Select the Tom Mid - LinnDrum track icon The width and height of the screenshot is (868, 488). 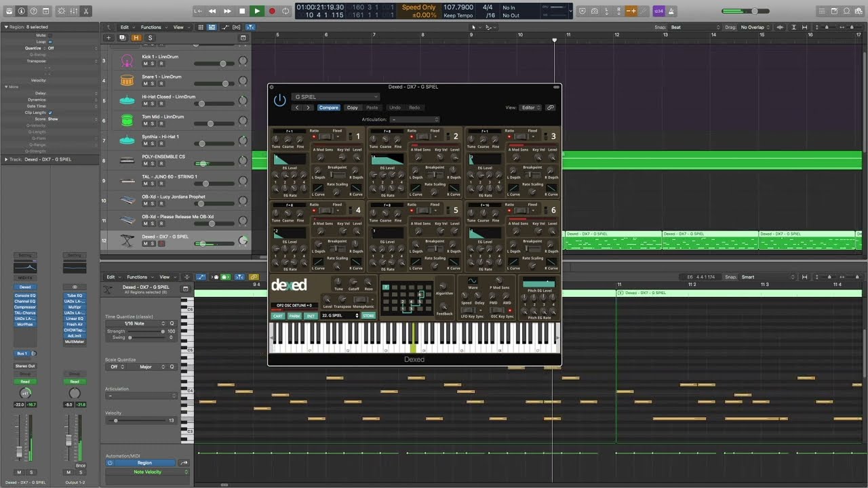click(127, 121)
